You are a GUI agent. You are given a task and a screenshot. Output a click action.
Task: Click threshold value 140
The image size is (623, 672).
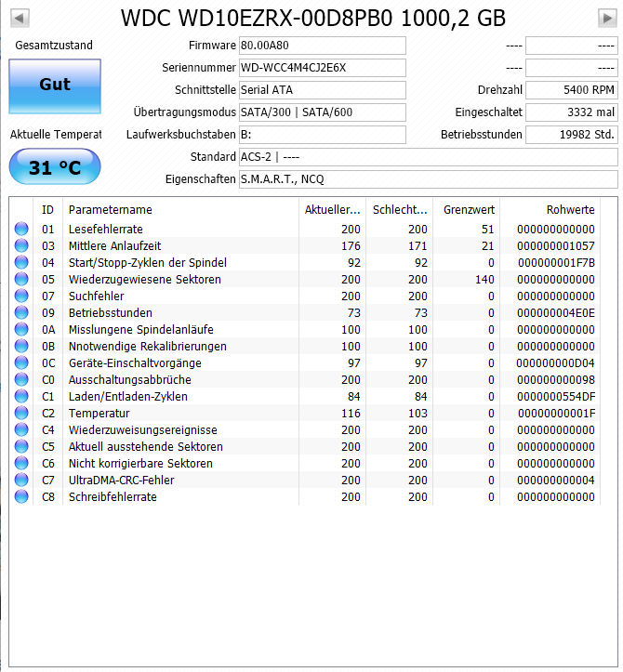484,280
